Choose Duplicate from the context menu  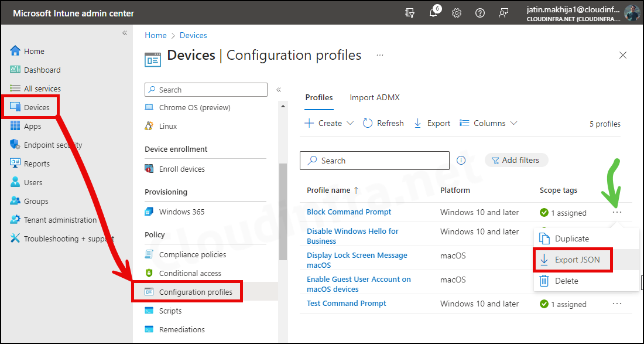(586, 239)
